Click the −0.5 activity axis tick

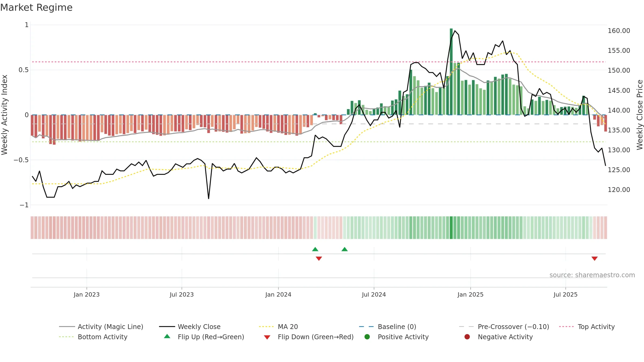coord(21,160)
